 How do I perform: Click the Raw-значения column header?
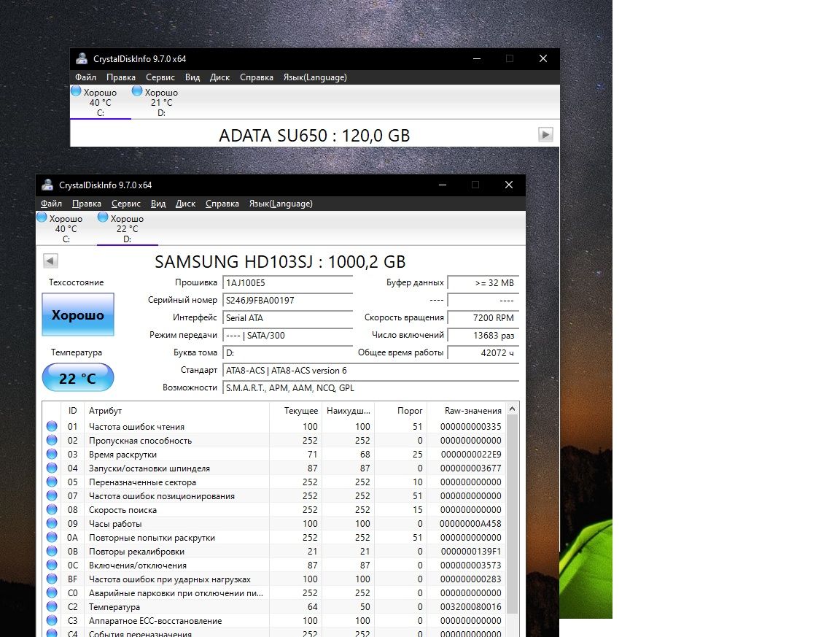tap(466, 411)
